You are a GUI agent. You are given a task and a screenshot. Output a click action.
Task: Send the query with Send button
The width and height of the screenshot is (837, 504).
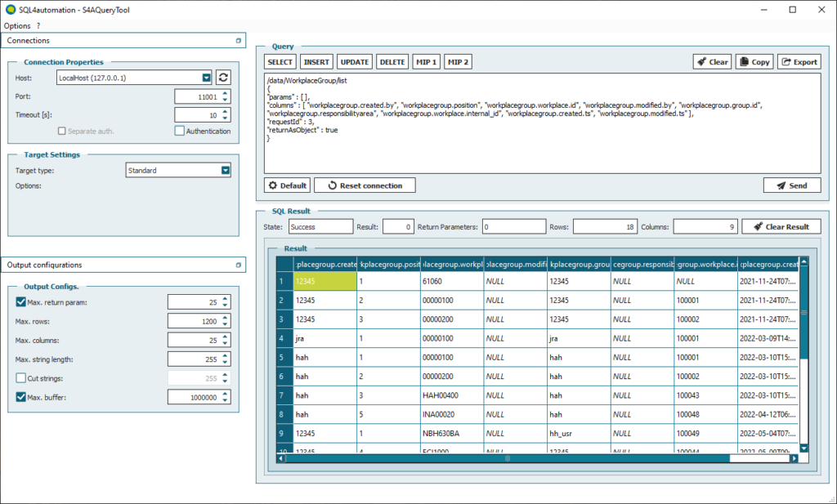791,185
